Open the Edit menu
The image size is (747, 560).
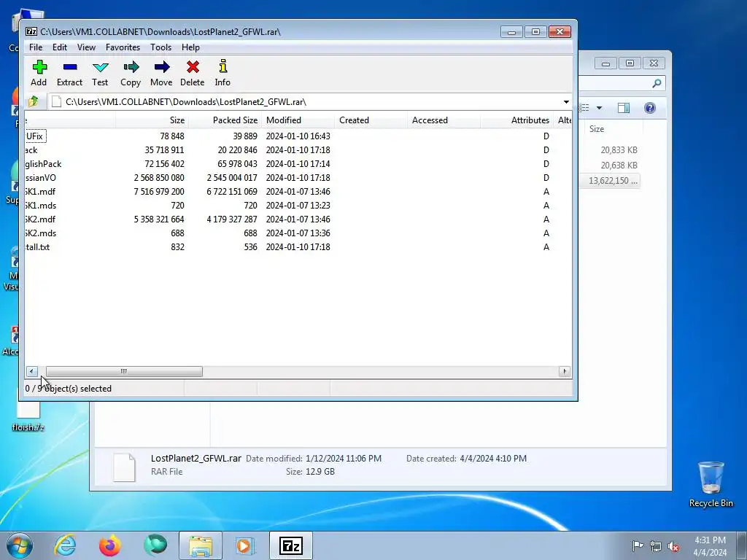tap(60, 47)
